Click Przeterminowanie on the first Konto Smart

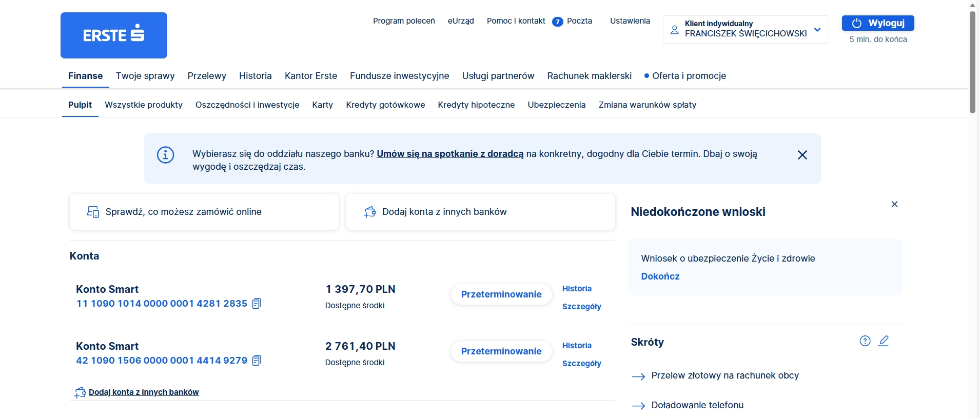(501, 294)
